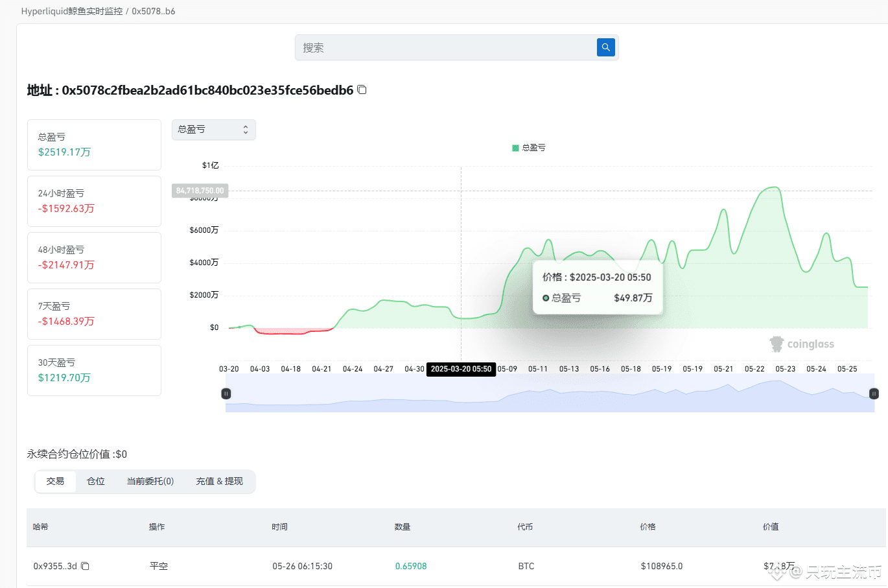The height and width of the screenshot is (588, 888).
Task: Open the 当前委托(0) tab
Action: (150, 481)
